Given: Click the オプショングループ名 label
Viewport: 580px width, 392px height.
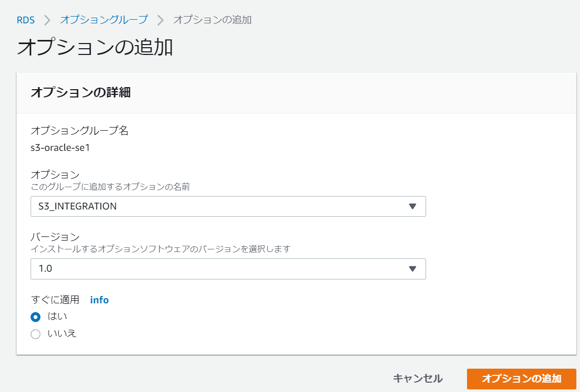Looking at the screenshot, I should point(79,130).
